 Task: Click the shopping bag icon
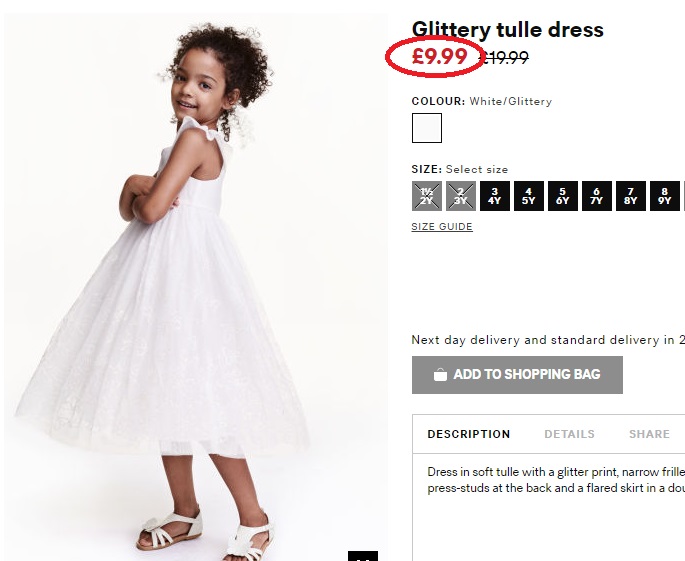point(440,375)
